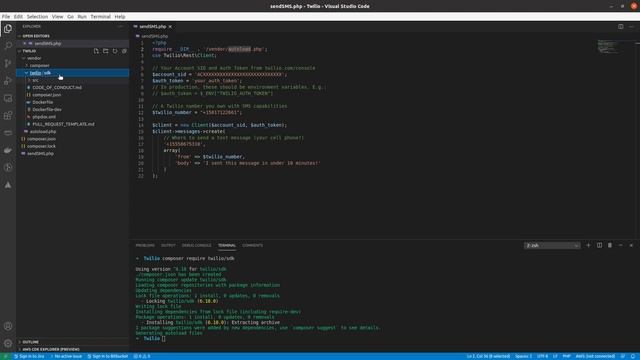Collapse the TWILIO workspace folder
This screenshot has height=360, width=640.
[29, 51]
